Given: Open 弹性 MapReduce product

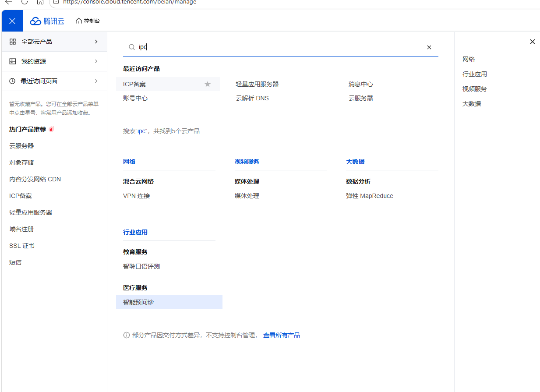Looking at the screenshot, I should 370,196.
